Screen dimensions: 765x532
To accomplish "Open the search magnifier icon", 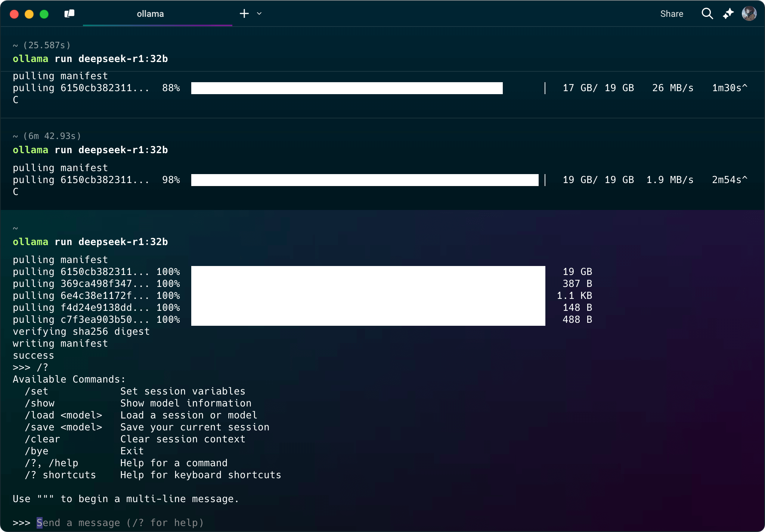I will click(707, 14).
